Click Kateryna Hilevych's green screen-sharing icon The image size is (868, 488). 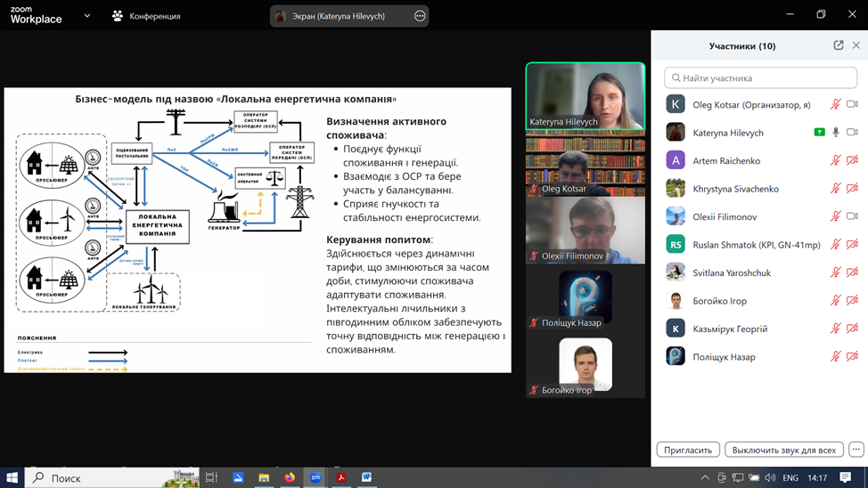(819, 132)
